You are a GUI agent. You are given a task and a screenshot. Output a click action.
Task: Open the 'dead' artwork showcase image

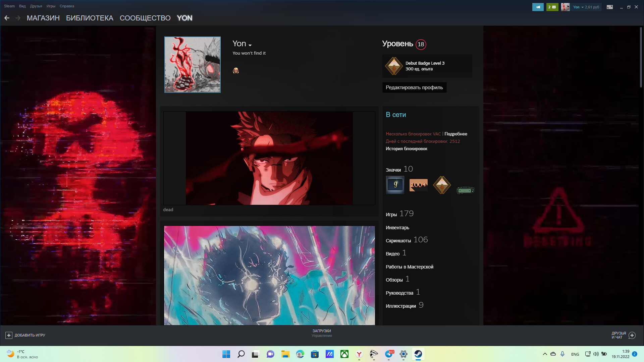point(269,158)
